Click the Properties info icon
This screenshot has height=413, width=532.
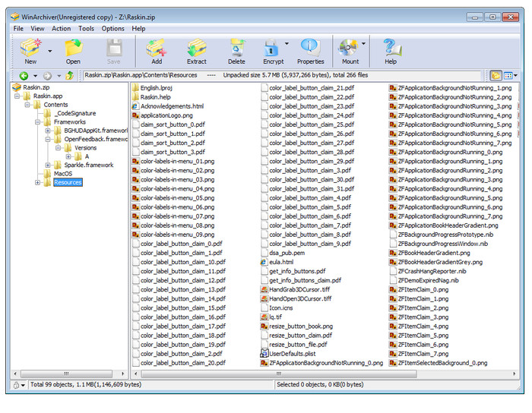pyautogui.click(x=310, y=47)
